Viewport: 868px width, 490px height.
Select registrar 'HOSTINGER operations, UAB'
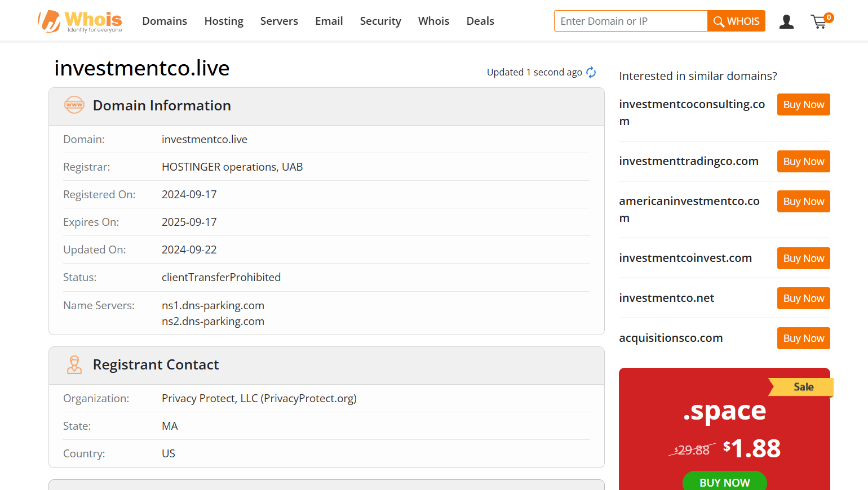click(x=232, y=167)
